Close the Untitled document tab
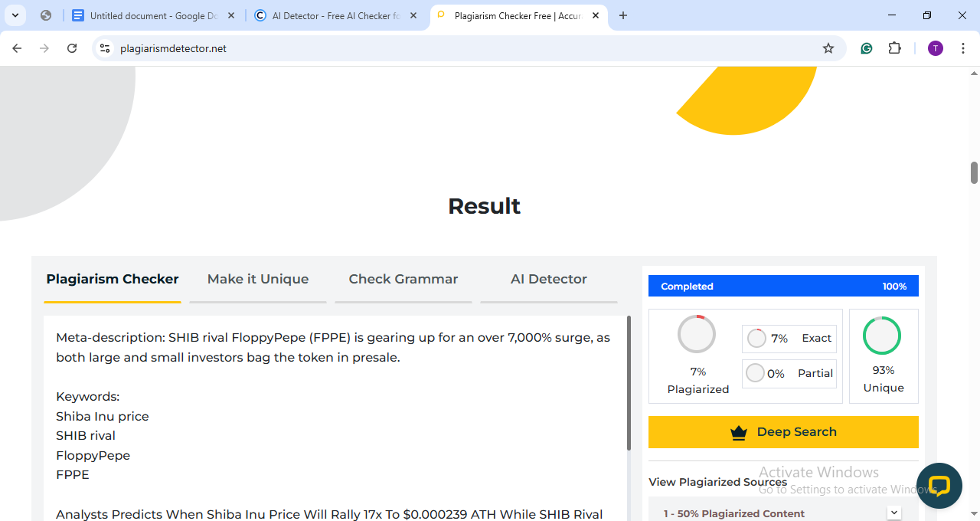This screenshot has width=980, height=521. [231, 15]
